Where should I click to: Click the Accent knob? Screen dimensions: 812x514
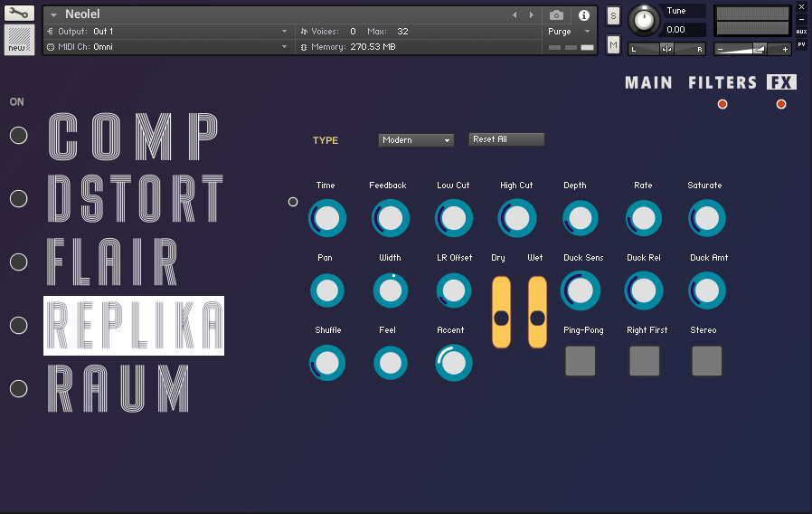pyautogui.click(x=454, y=363)
